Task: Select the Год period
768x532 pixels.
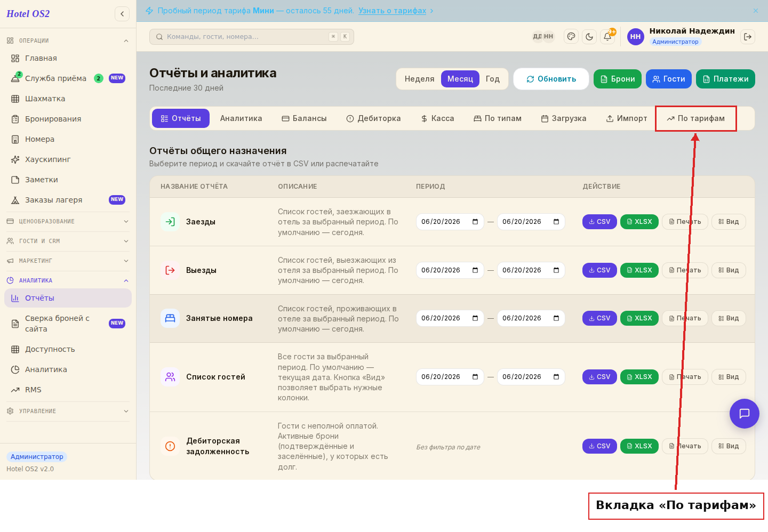Action: (493, 79)
